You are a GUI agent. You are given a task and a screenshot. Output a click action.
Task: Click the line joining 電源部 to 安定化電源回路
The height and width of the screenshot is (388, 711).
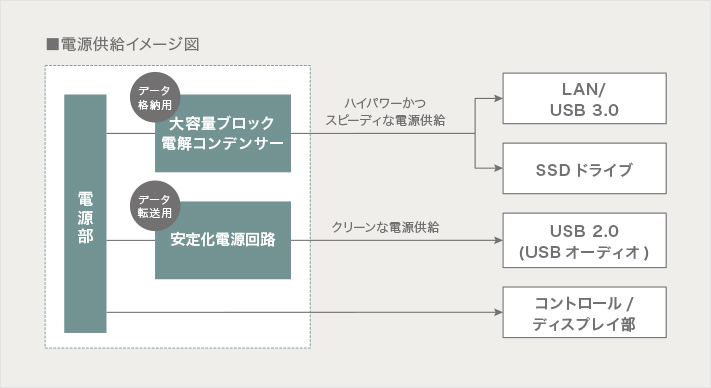click(131, 240)
